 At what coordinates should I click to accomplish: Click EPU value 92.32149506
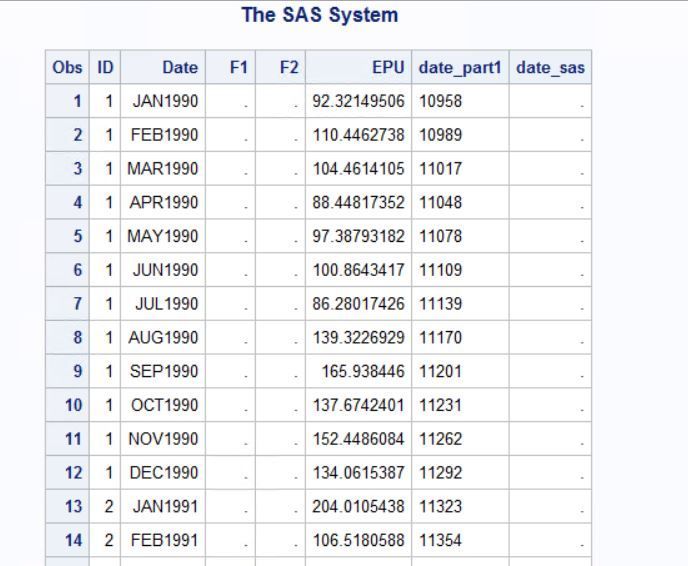358,101
